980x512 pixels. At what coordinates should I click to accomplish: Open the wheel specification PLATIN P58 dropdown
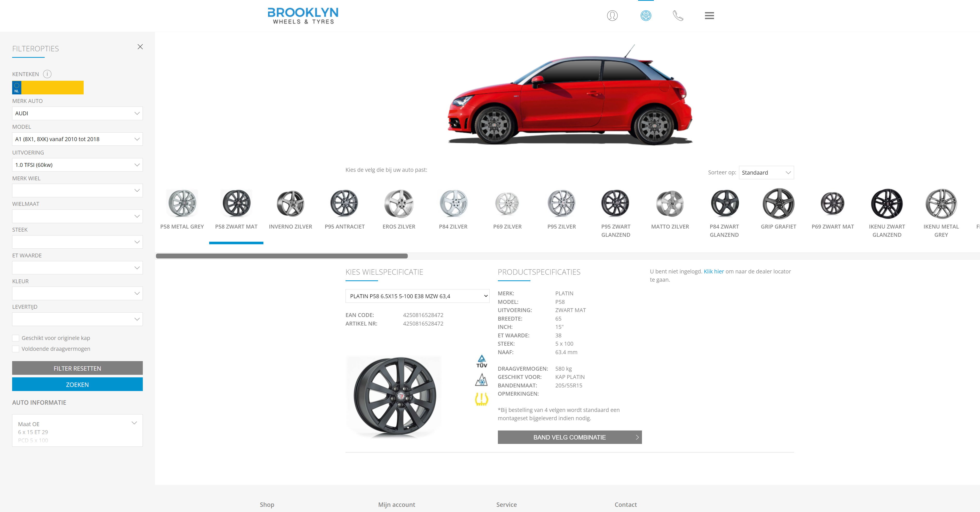[x=417, y=296]
